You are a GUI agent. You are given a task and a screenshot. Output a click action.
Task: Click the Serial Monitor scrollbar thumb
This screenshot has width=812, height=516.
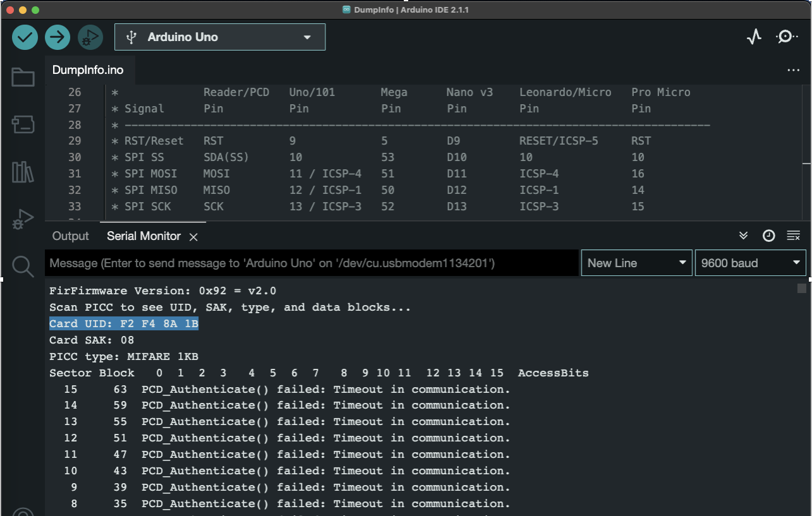click(x=802, y=289)
